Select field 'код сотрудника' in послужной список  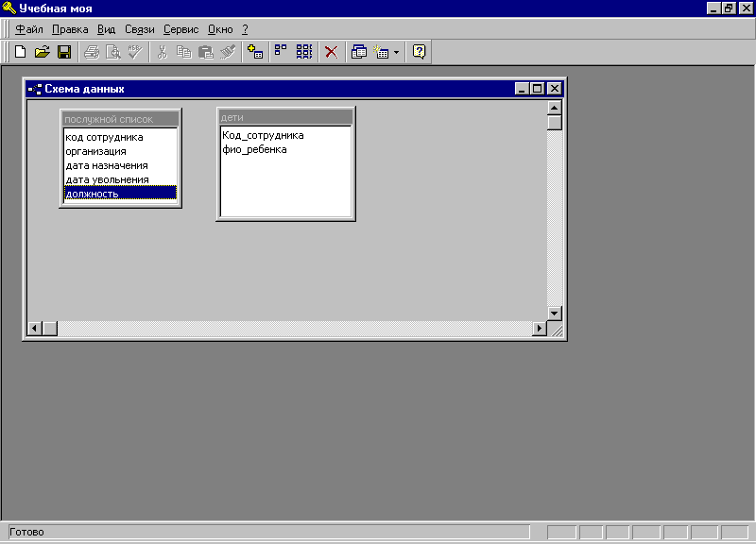[x=121, y=137]
